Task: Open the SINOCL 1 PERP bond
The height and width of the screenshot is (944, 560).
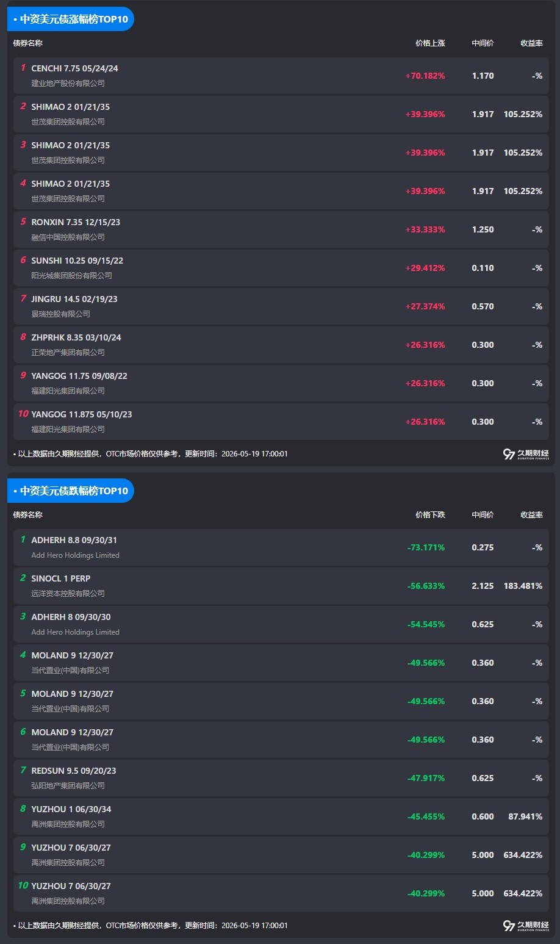Action: click(x=281, y=586)
